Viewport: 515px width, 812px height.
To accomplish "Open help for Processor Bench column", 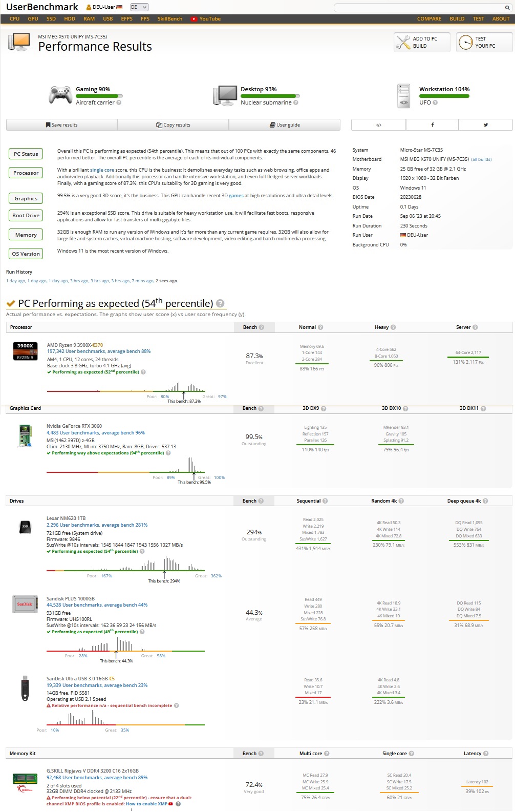I will coord(262,327).
